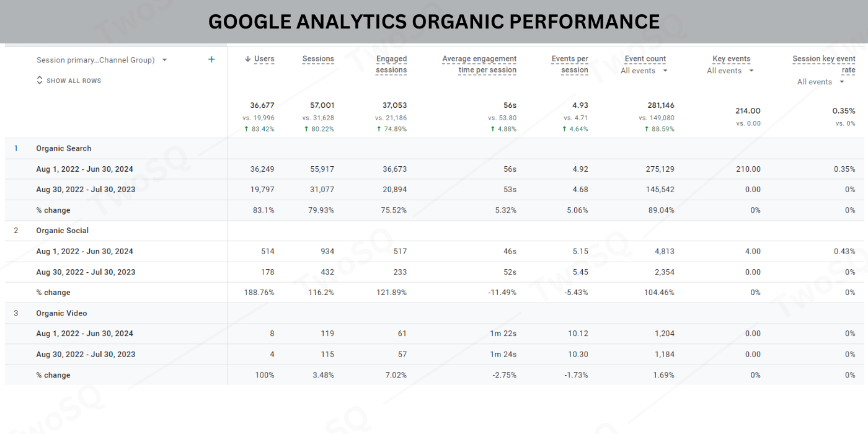Click the total Users value 36,677
The image size is (868, 434).
tap(262, 105)
